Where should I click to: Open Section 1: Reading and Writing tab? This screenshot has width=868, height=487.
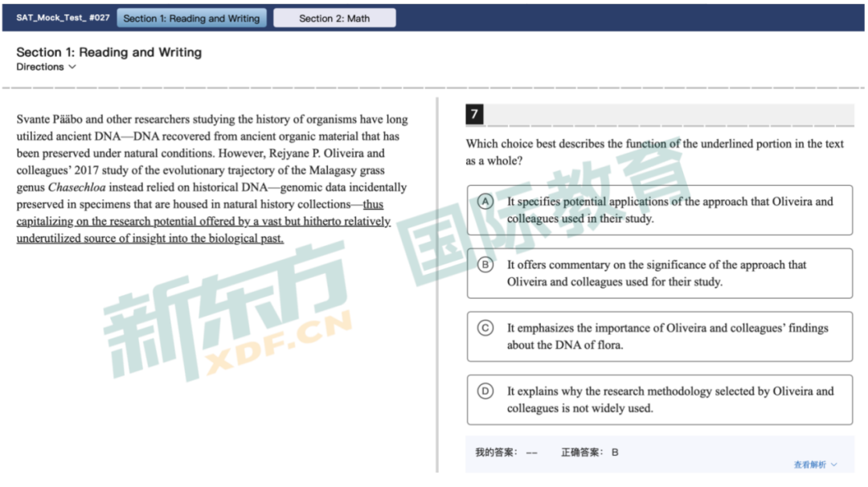(191, 18)
